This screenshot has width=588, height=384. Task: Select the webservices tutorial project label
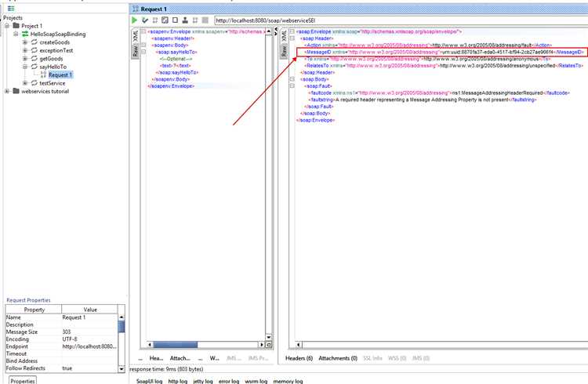pos(45,91)
